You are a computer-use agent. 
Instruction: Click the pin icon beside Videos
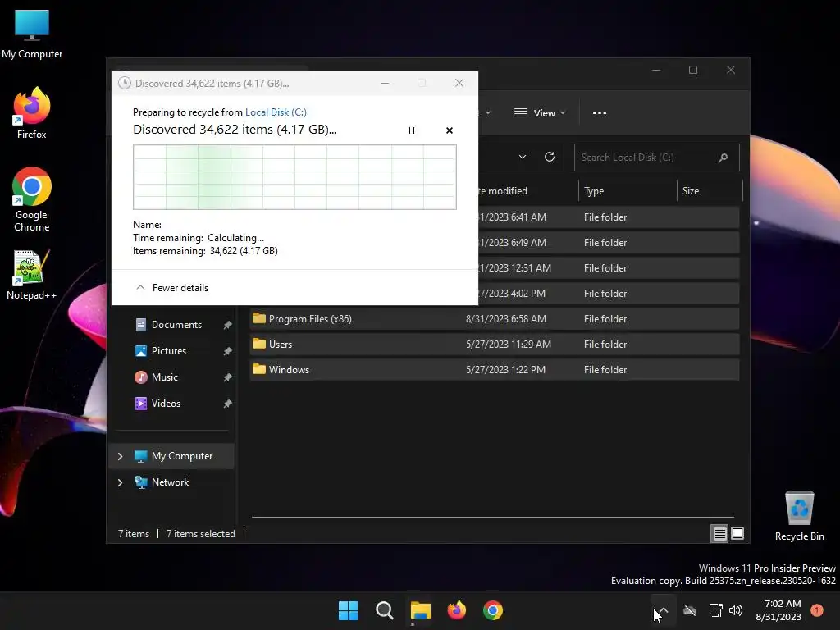point(228,404)
